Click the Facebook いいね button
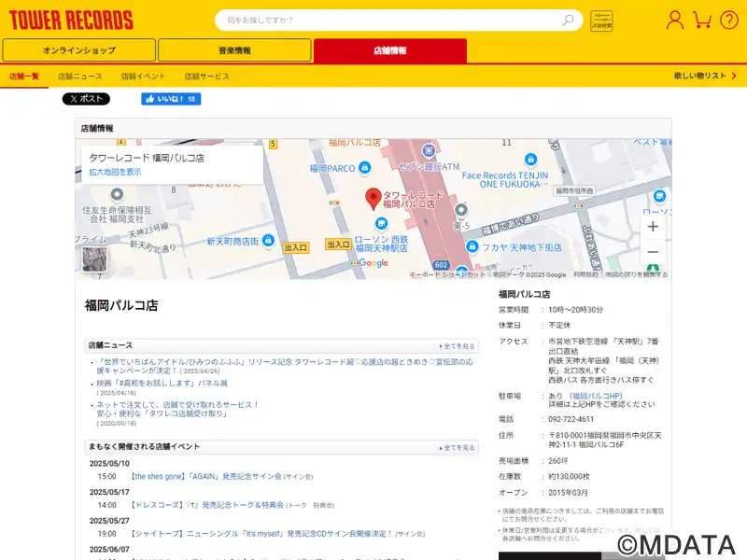Viewport: 747px width, 560px height. [171, 99]
